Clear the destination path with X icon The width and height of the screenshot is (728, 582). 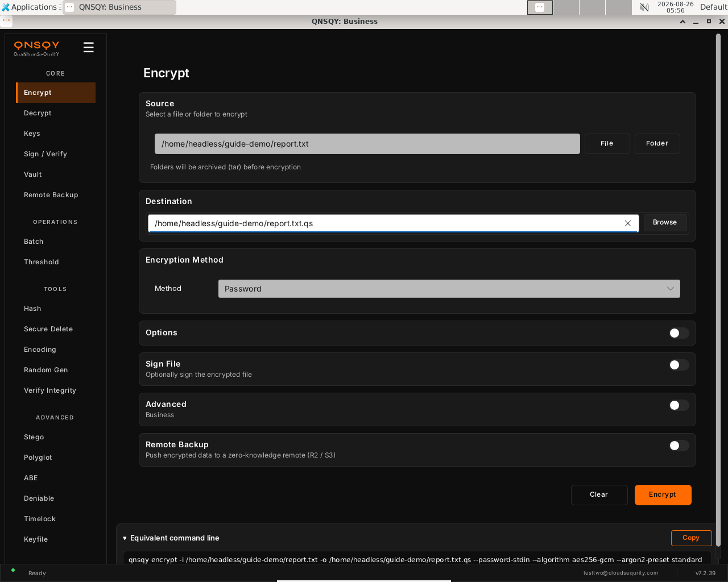[628, 223]
